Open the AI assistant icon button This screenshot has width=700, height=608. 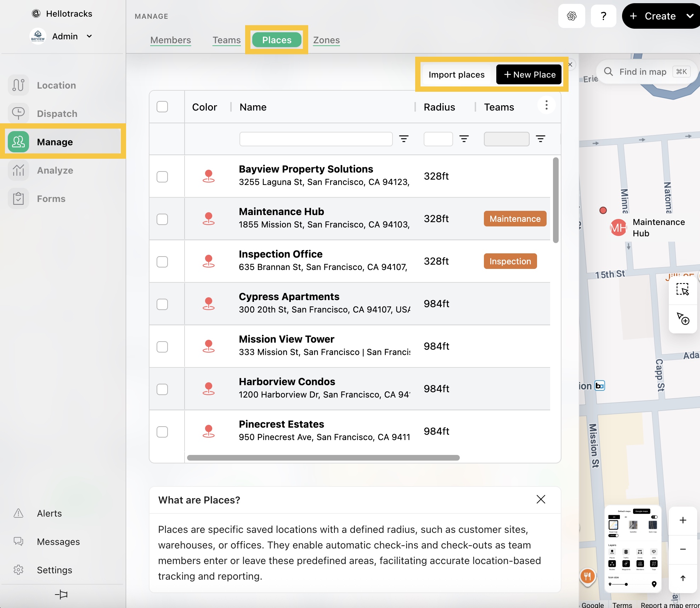click(571, 16)
